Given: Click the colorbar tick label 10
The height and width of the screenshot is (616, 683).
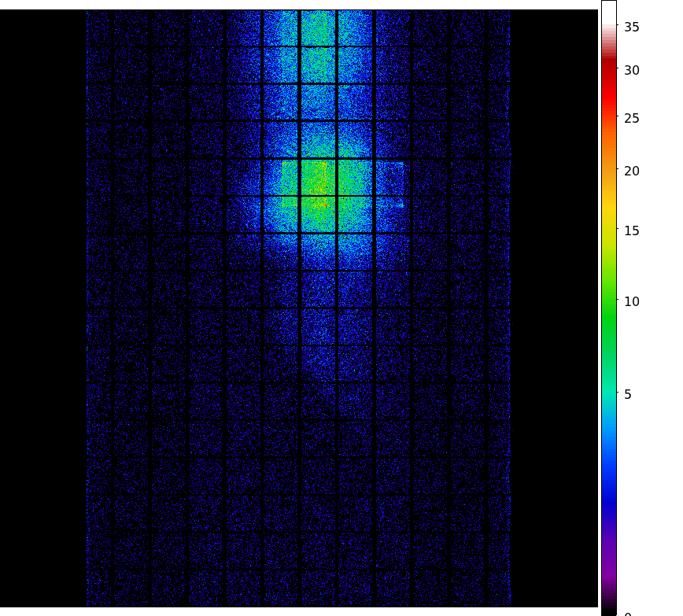Looking at the screenshot, I should coord(632,301).
